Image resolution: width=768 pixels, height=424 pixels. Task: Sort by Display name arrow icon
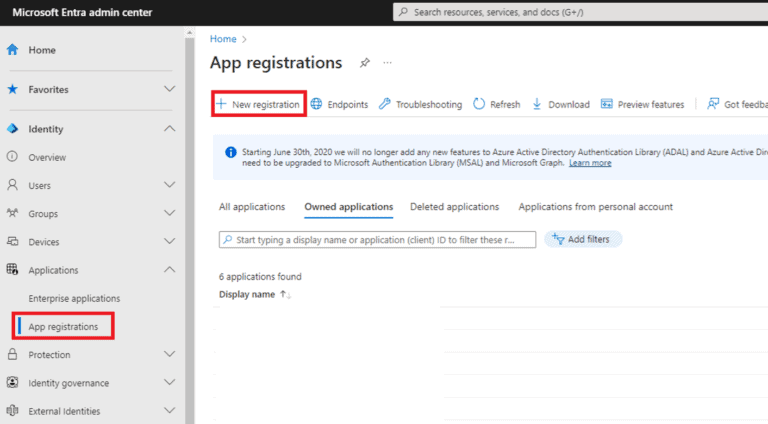(285, 294)
